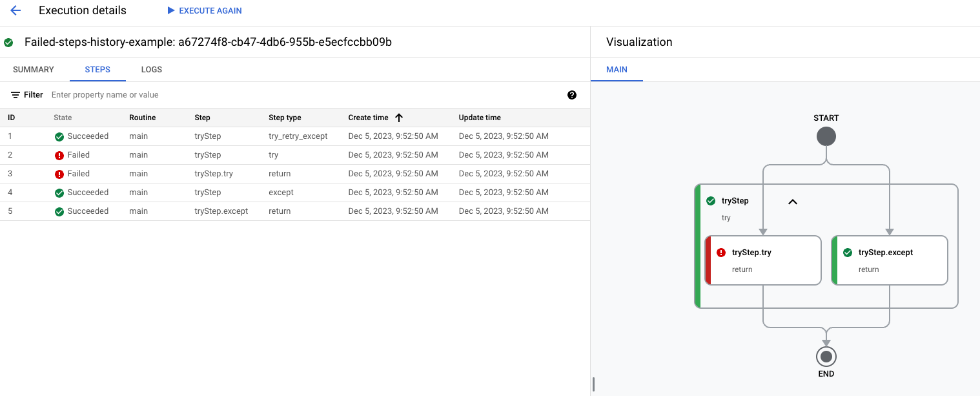
Task: Collapse the tryStep block using its chevron
Action: coord(792,200)
